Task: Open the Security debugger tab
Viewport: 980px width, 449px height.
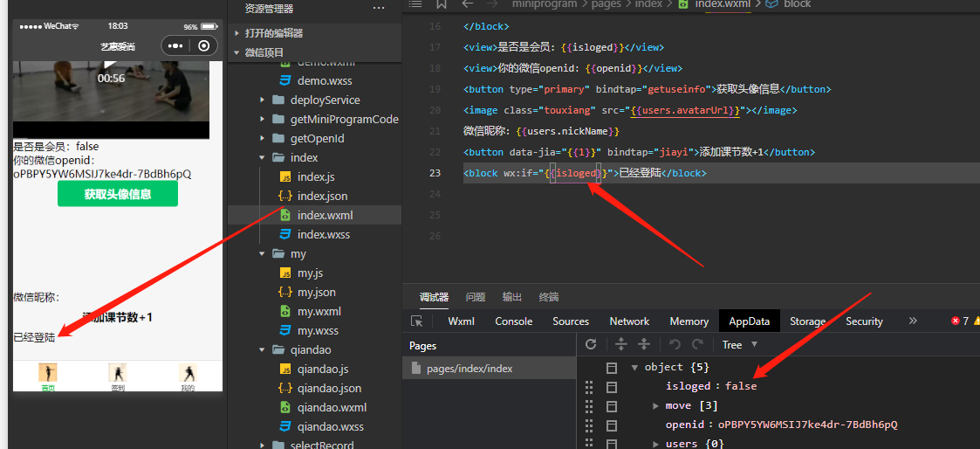Action: tap(865, 321)
